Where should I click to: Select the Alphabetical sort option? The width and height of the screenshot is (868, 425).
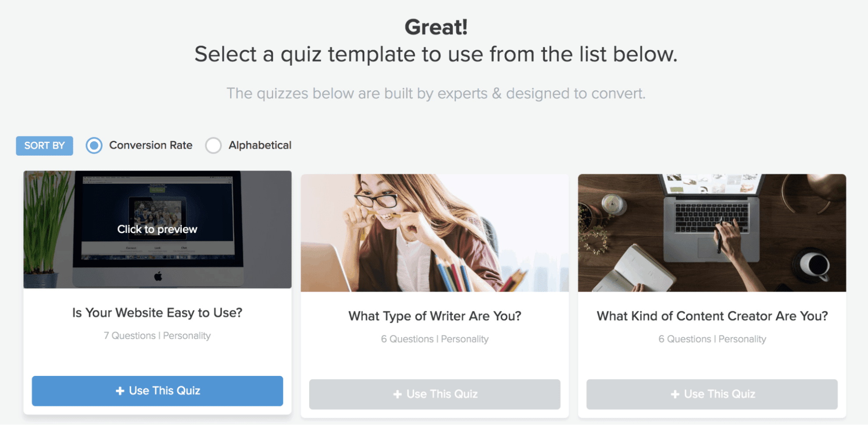click(x=213, y=145)
